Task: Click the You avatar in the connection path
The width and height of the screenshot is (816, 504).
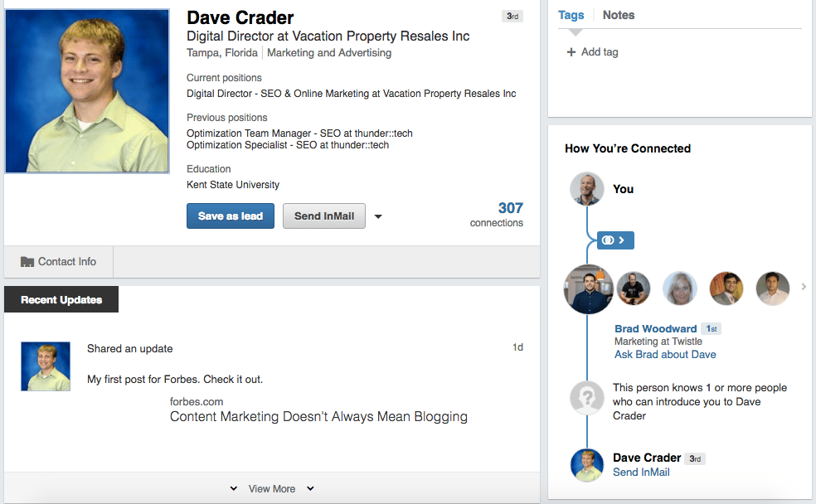Action: pos(587,189)
